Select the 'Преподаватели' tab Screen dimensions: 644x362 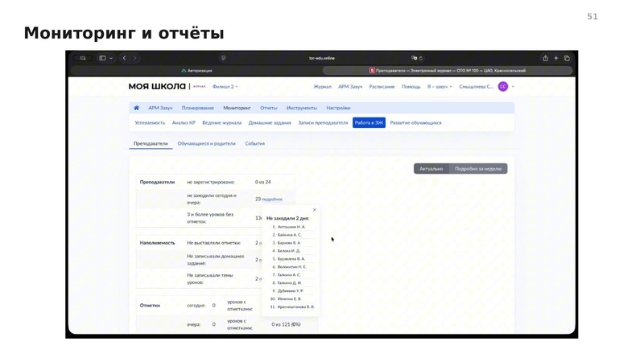(151, 144)
